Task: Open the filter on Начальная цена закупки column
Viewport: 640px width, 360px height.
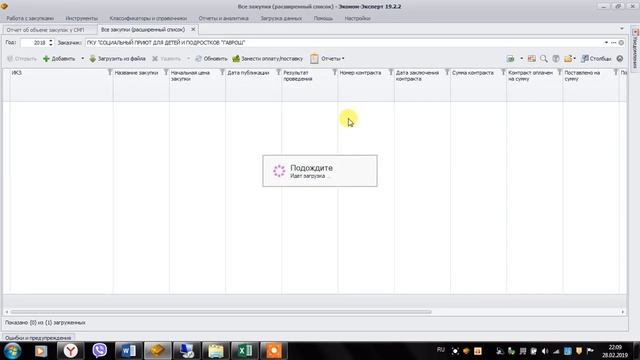Action: tap(222, 72)
